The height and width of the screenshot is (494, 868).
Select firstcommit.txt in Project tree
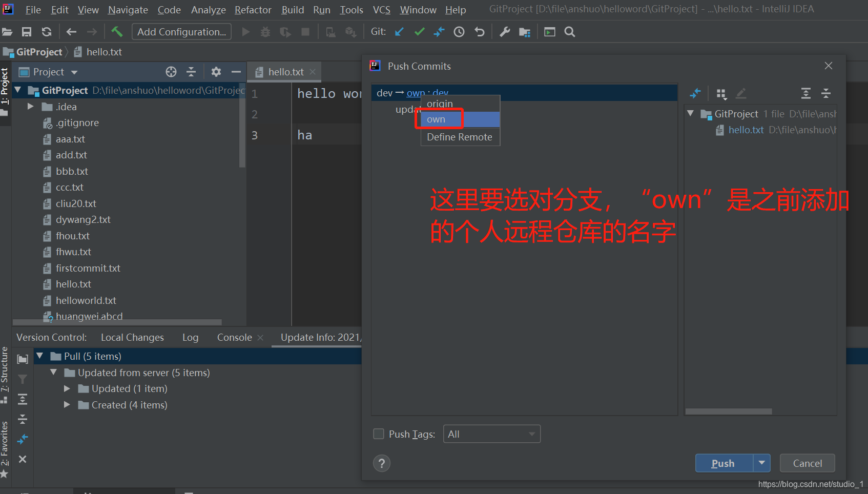[x=88, y=268]
